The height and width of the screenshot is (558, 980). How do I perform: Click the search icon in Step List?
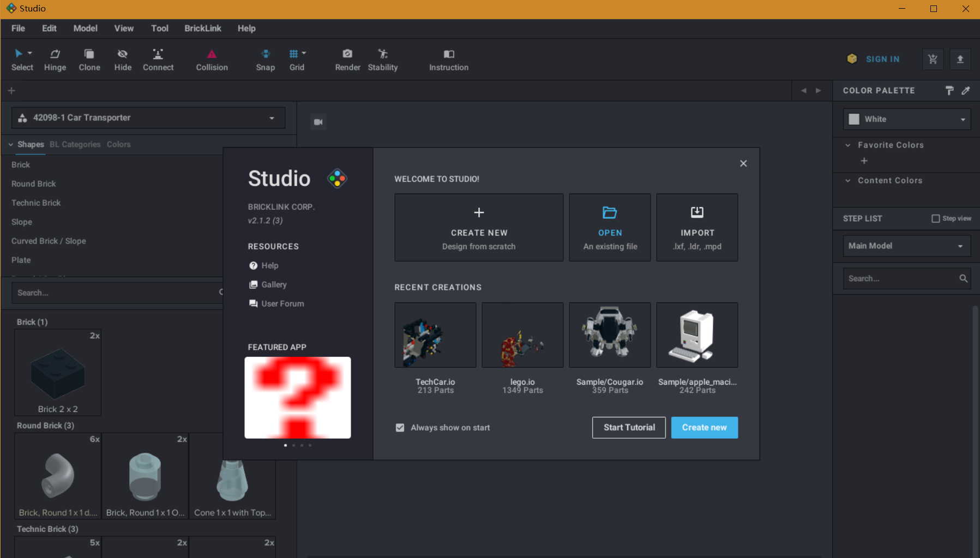963,278
